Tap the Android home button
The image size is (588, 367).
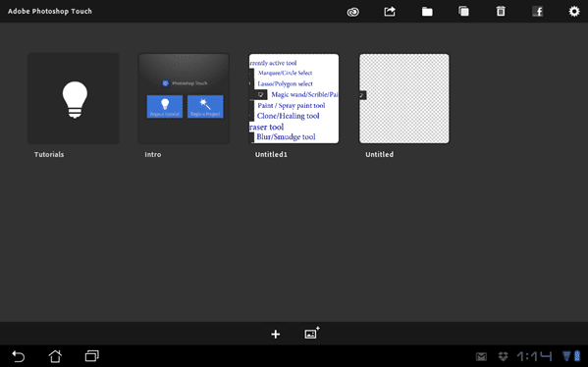click(55, 356)
